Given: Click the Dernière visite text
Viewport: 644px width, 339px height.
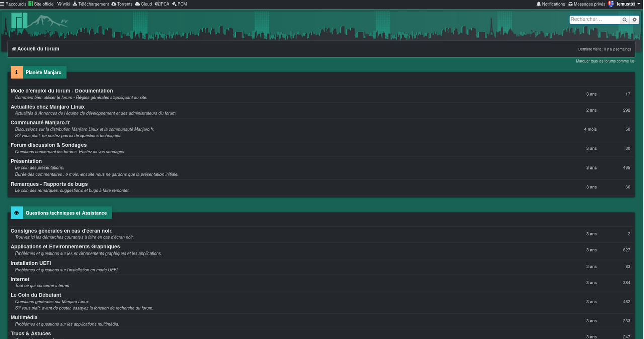Looking at the screenshot, I should point(604,49).
